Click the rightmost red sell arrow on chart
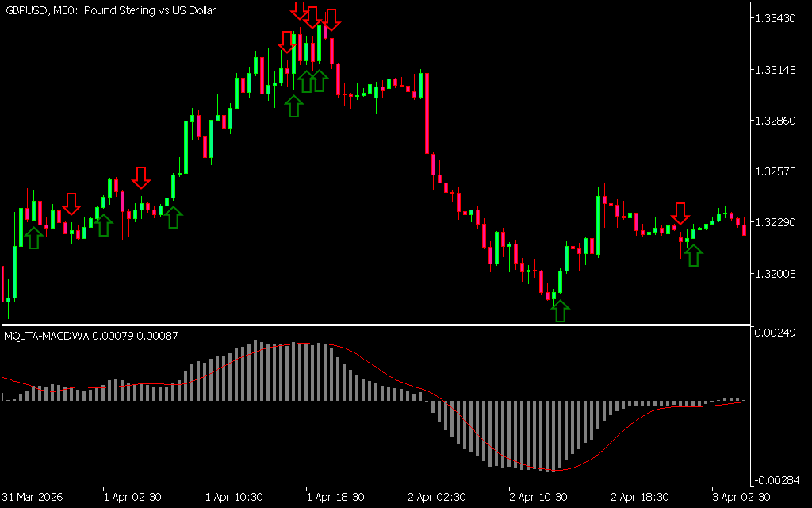 pyautogui.click(x=680, y=213)
